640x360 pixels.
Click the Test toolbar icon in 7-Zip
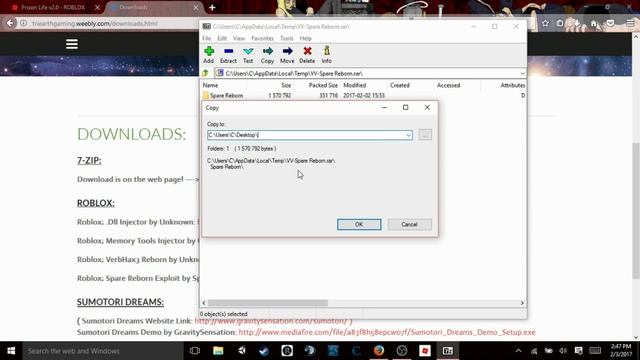(x=248, y=55)
